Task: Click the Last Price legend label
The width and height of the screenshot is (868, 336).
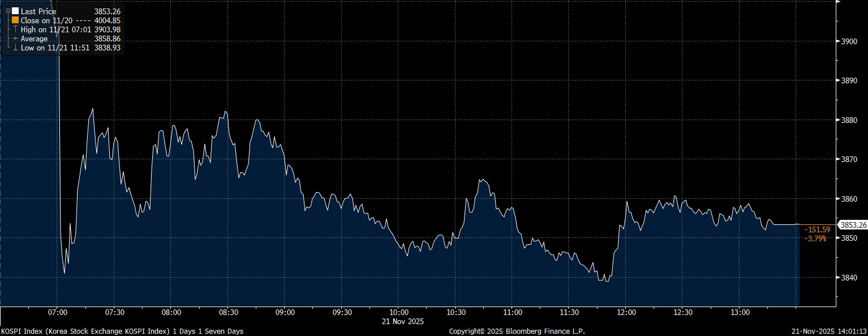Action: 38,11
